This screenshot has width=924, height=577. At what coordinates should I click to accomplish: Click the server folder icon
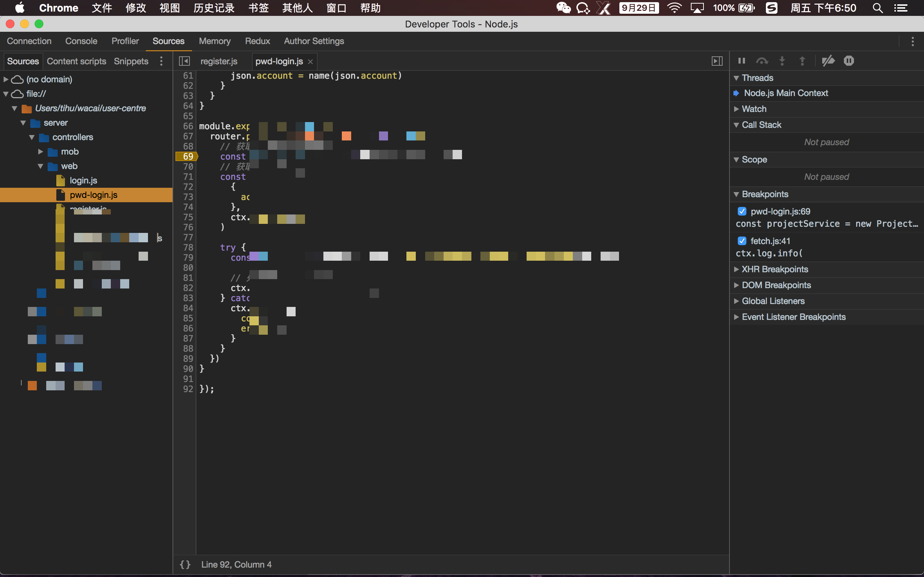35,123
